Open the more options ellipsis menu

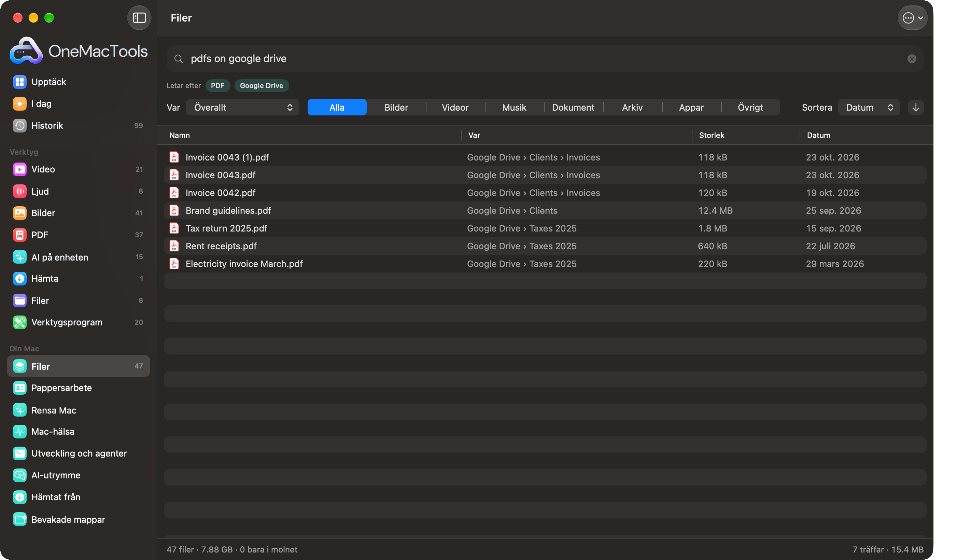click(x=912, y=18)
